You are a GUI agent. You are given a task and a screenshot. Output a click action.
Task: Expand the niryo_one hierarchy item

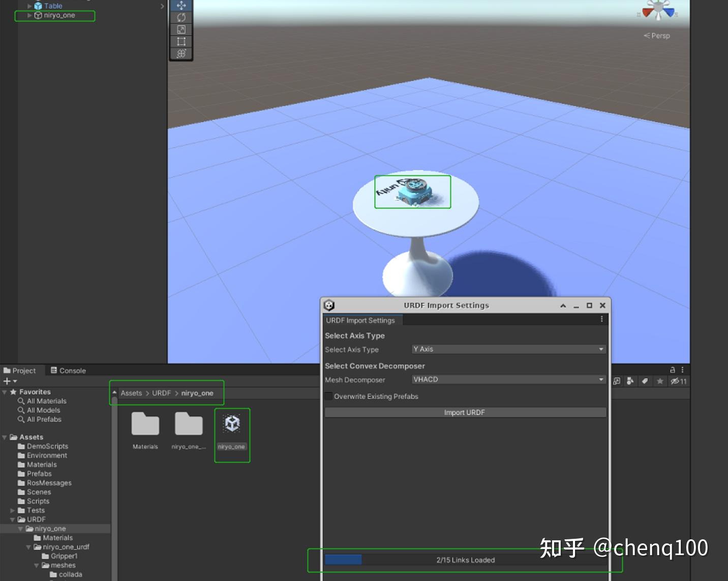coord(29,15)
